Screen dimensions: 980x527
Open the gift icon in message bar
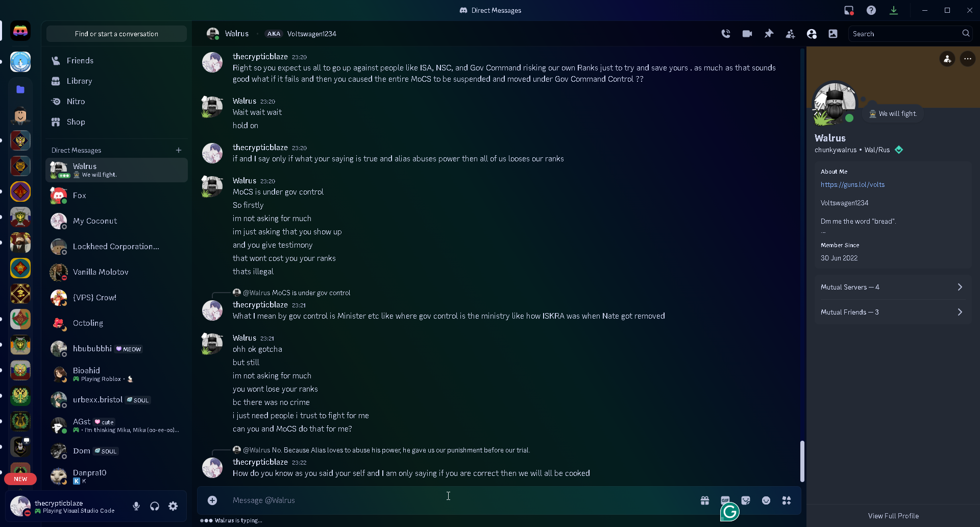(705, 500)
